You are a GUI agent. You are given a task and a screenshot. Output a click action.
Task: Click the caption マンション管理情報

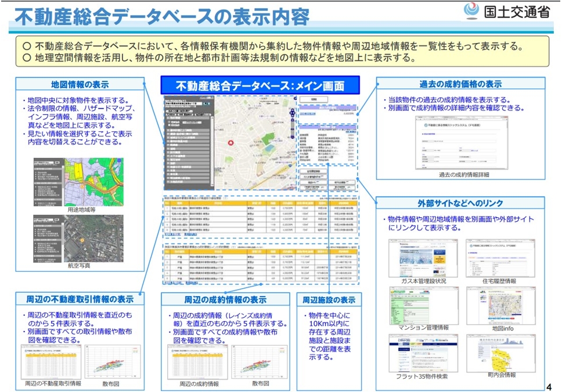(x=424, y=328)
